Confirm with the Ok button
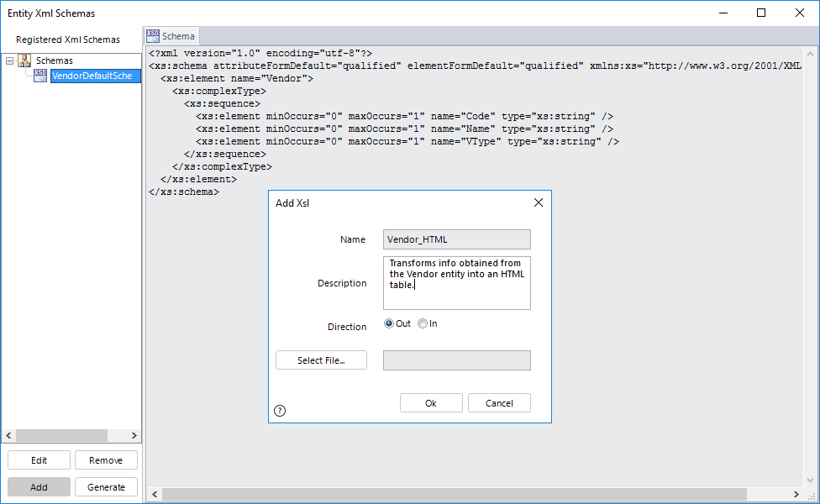Viewport: 820px width, 504px height. click(431, 403)
